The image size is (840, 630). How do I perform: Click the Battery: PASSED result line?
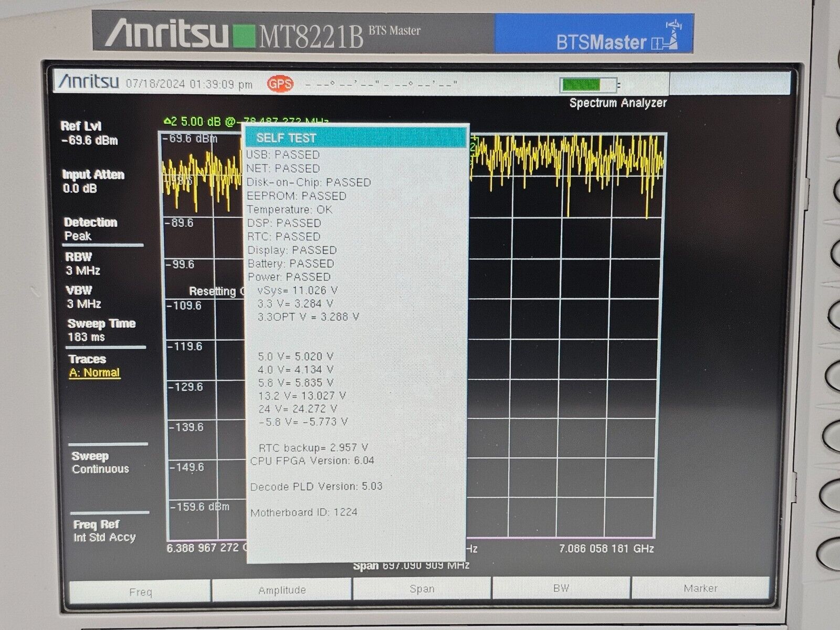[291, 264]
